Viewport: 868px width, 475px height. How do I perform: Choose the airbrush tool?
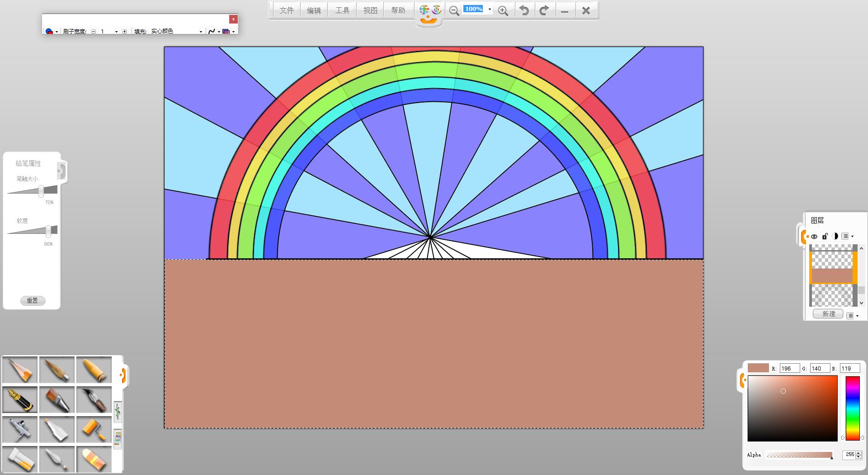pos(20,429)
